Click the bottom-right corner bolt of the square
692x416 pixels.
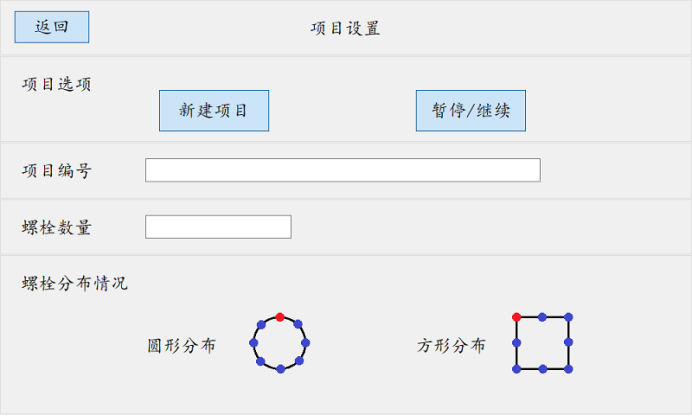(568, 369)
